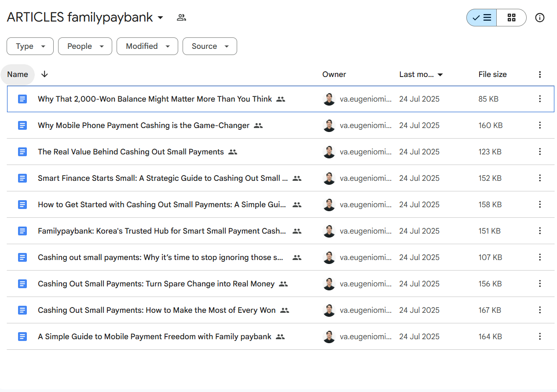Click shared icon on 'Why That 2,000-Won Balance' row
This screenshot has width=557, height=392.
click(281, 99)
